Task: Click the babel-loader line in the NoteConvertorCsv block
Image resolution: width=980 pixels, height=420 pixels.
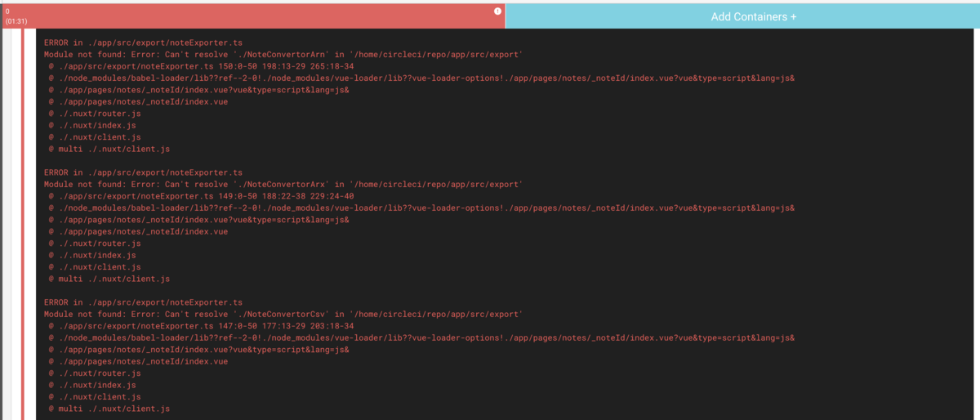Action: [421, 337]
